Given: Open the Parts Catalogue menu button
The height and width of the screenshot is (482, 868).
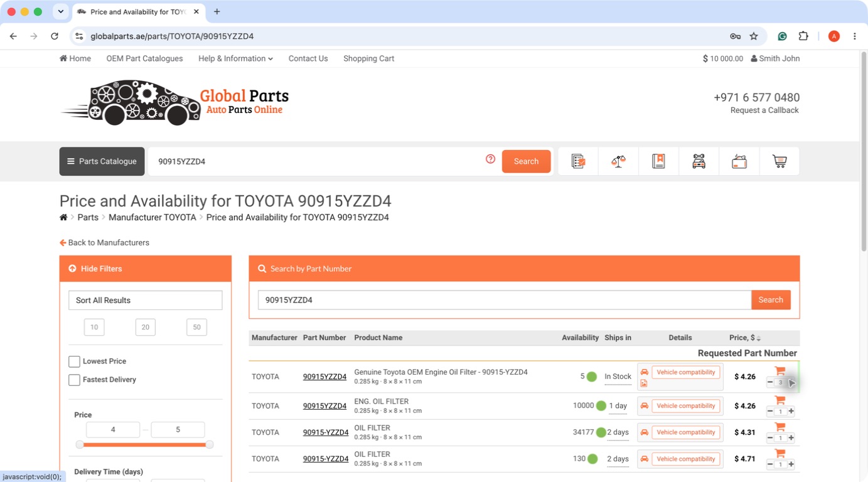Looking at the screenshot, I should coord(102,161).
